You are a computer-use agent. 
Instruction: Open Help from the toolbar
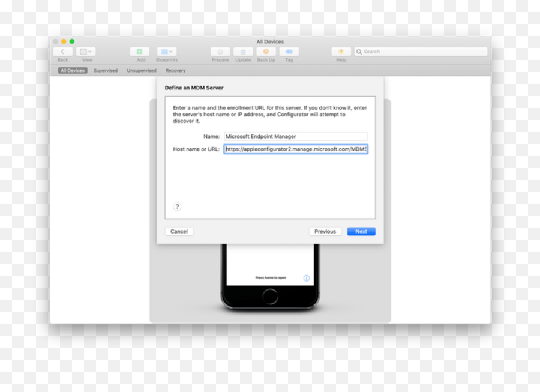point(341,52)
